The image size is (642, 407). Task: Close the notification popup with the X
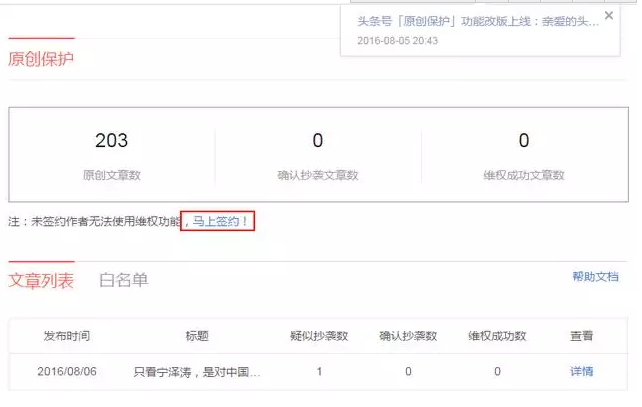click(x=609, y=15)
